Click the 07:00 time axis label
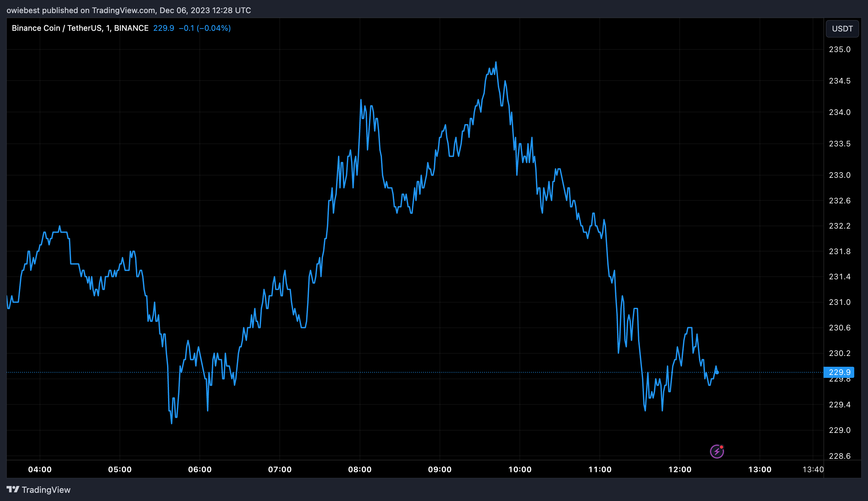This screenshot has width=868, height=501. 280,469
